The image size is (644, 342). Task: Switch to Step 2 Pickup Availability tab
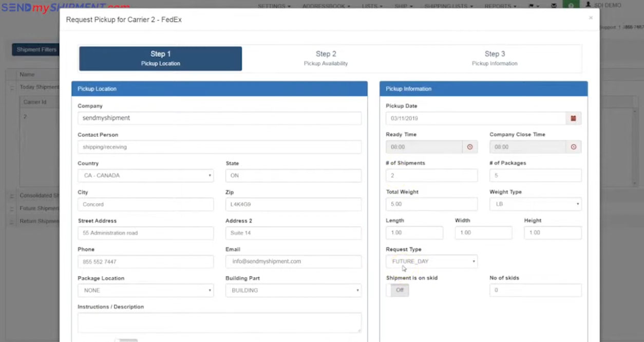(x=326, y=58)
